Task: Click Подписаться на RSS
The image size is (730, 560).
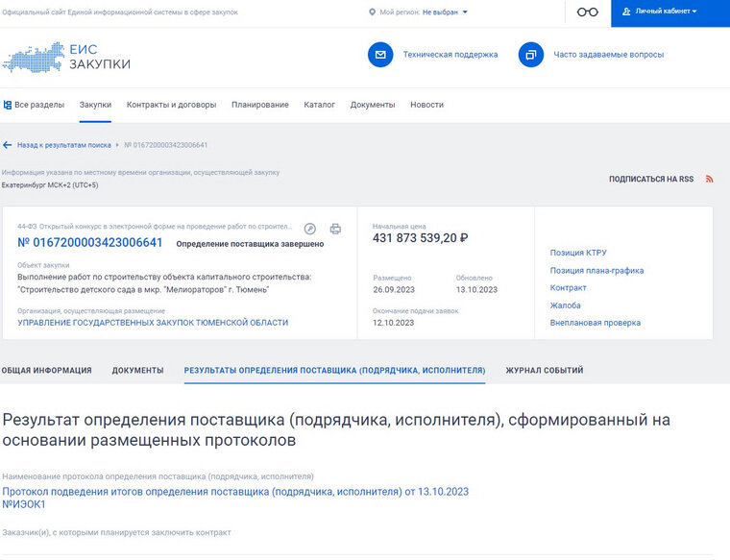Action: [x=651, y=180]
